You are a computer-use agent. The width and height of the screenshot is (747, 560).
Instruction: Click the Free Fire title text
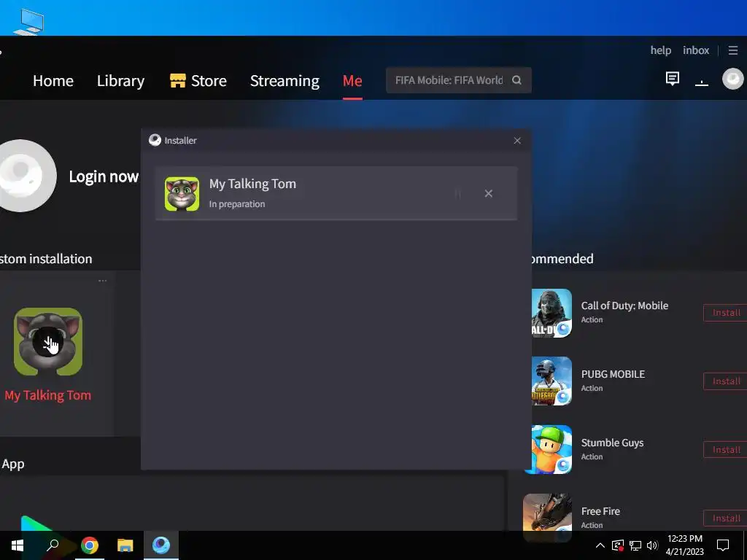coord(600,511)
